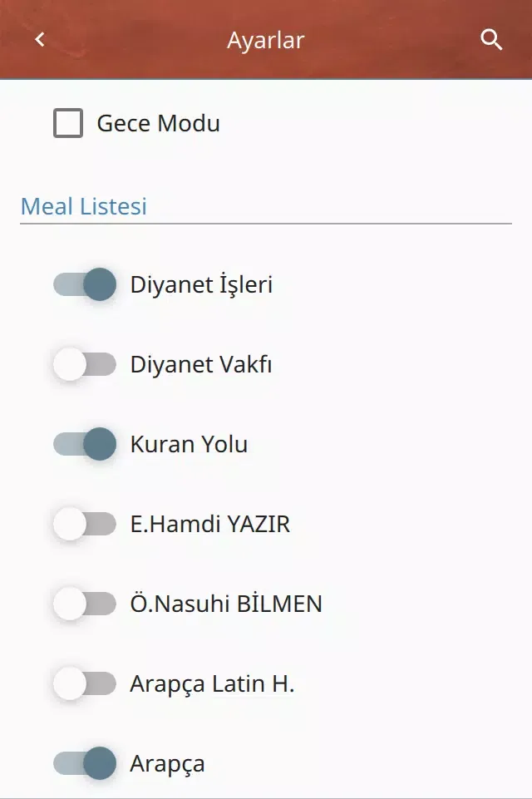Turn on Ö.Nasuhi BİLMEN toggle
The height and width of the screenshot is (799, 532).
(85, 604)
